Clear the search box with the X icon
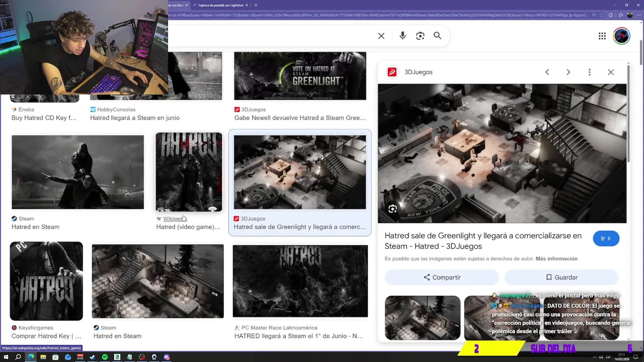644x362 pixels. [x=381, y=36]
